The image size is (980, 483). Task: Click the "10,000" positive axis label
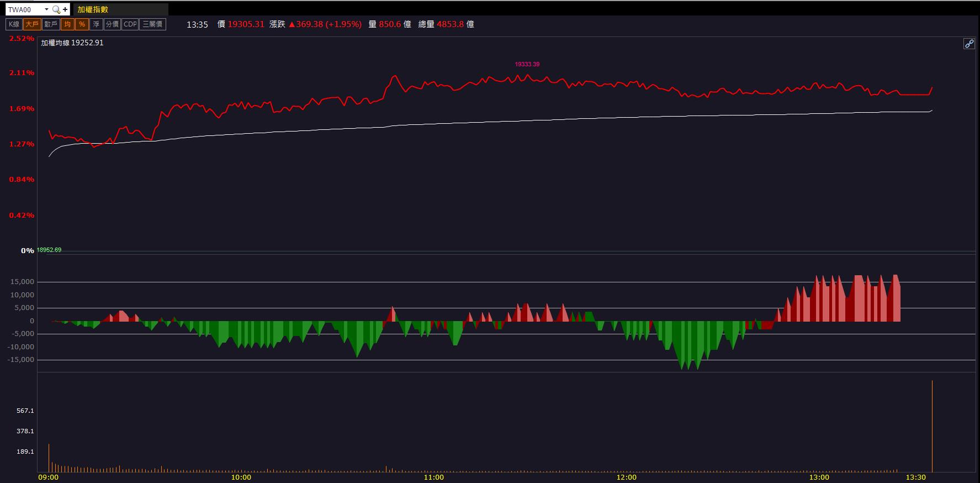(22, 295)
